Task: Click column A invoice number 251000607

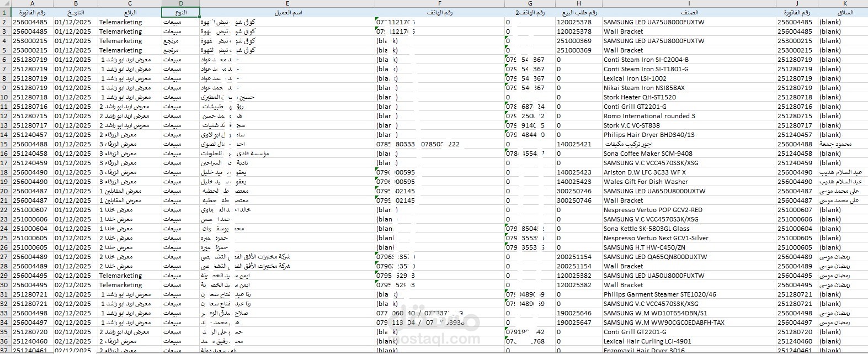Action: point(32,210)
